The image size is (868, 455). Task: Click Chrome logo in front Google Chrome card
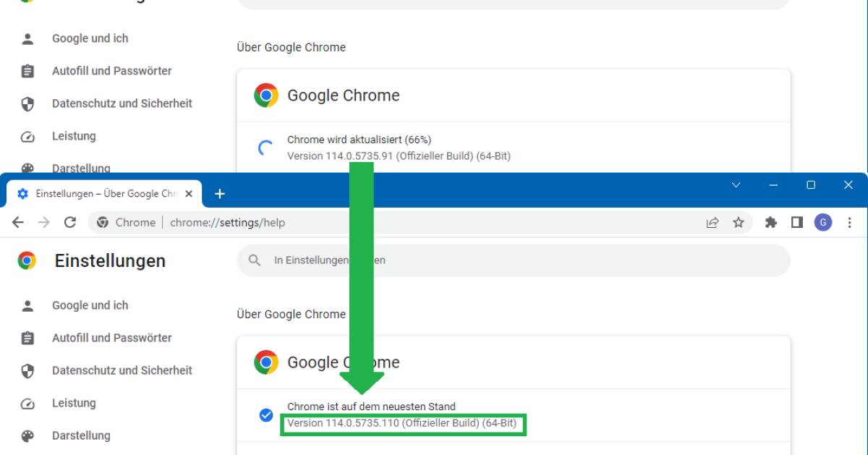266,362
